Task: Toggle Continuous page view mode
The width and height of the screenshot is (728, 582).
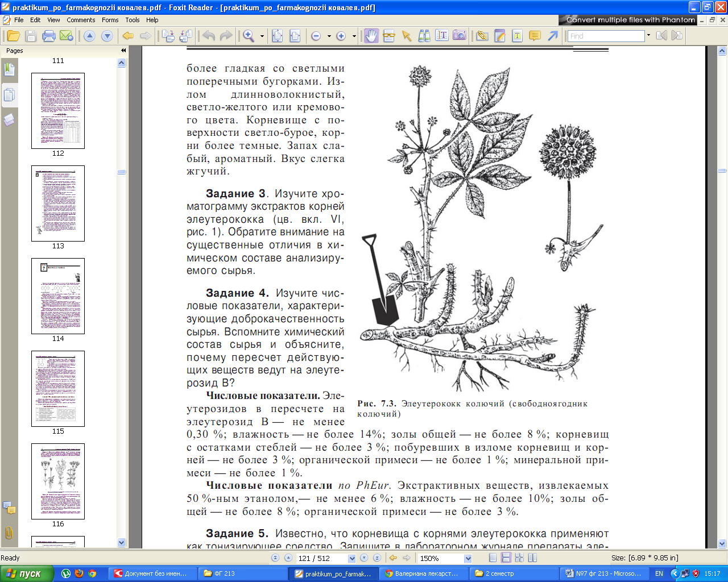Action: point(506,558)
